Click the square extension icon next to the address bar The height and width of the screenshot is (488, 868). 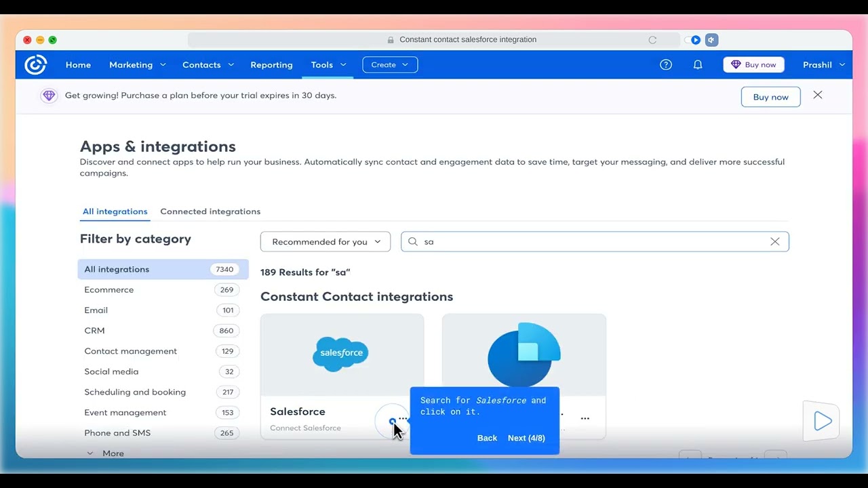(x=711, y=40)
